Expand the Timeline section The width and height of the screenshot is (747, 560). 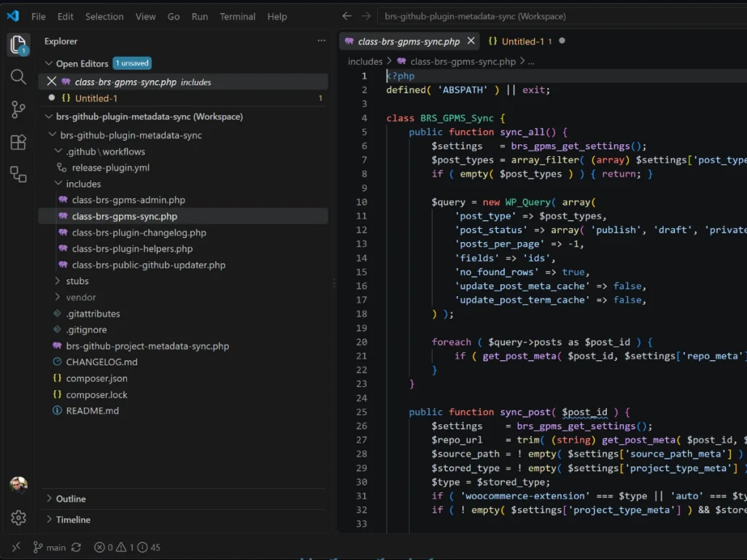pos(49,519)
